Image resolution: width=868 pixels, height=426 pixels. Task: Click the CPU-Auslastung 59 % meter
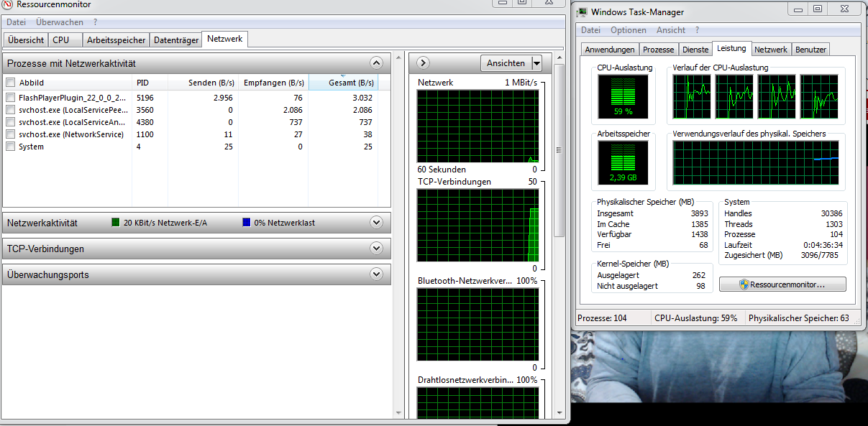[623, 96]
